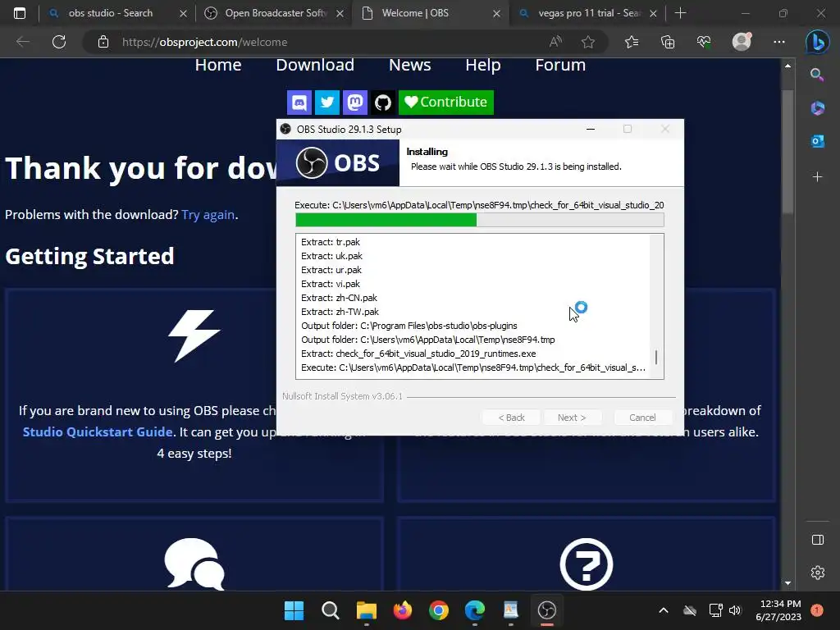The height and width of the screenshot is (630, 840).
Task: Open Forum in the site navigation
Action: [x=560, y=65]
